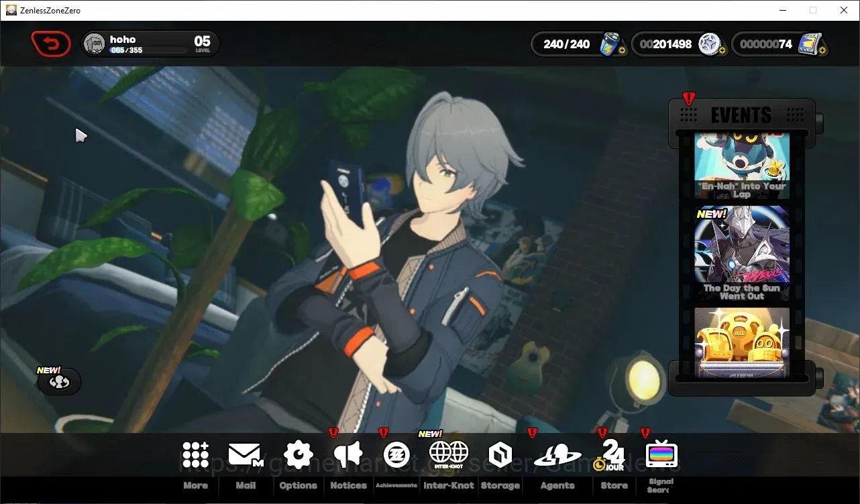Open the Inter-Knot globe icon
Screen dimensions: 860x504
[448, 455]
